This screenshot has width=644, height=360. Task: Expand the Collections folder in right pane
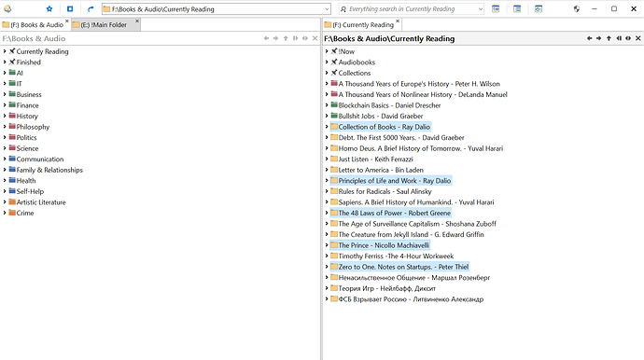click(x=327, y=73)
